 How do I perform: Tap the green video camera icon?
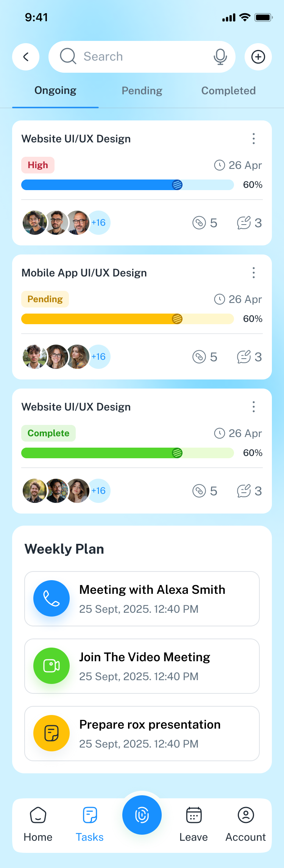[51, 666]
